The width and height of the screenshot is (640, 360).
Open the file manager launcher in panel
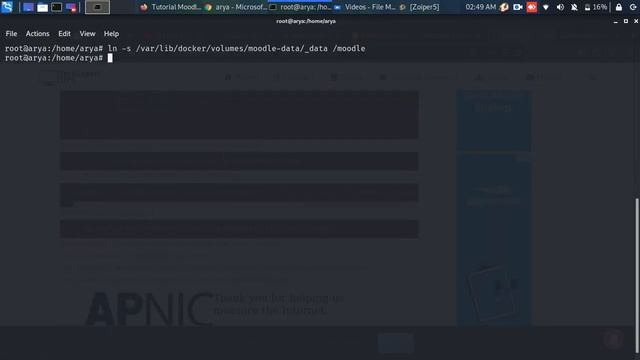42,7
